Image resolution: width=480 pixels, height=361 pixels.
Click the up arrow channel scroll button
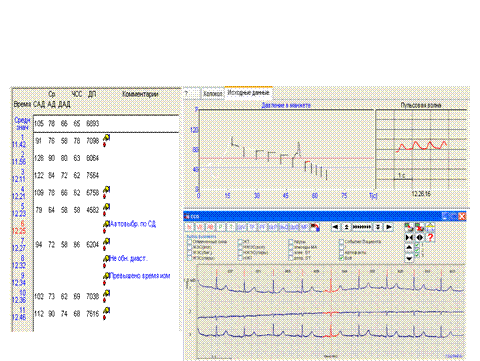tap(409, 247)
